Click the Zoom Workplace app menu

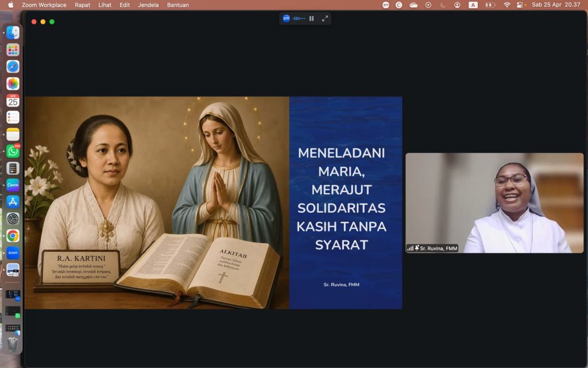coord(44,5)
